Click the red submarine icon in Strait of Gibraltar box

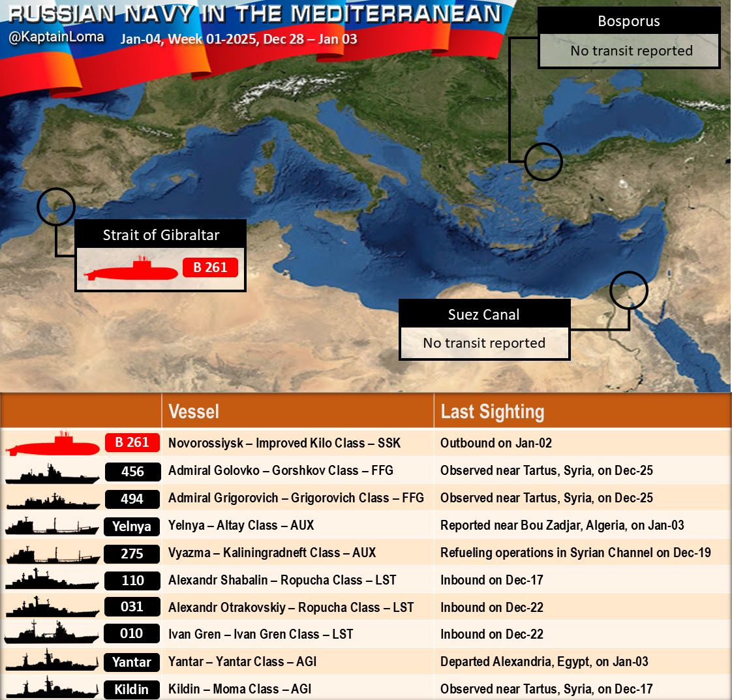click(130, 269)
